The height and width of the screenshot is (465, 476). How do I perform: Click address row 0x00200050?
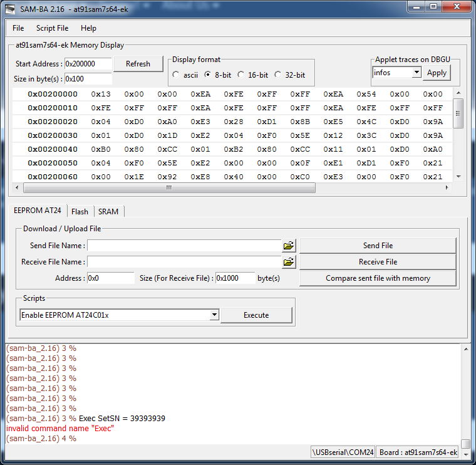[53, 163]
